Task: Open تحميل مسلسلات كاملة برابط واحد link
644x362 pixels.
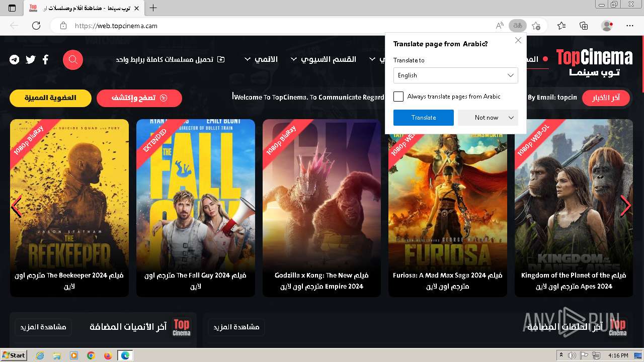Action: pos(170,59)
